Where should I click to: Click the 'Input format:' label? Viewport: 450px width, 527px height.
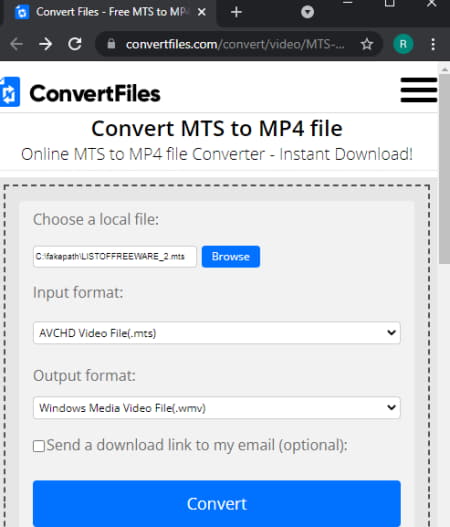[x=78, y=292]
